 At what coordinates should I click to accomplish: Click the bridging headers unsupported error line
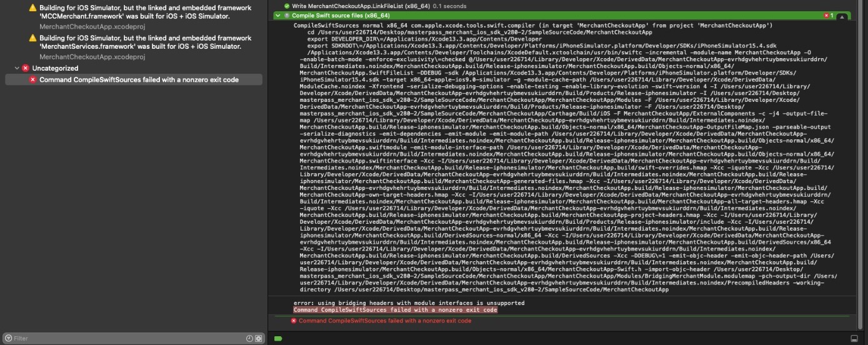tap(409, 303)
